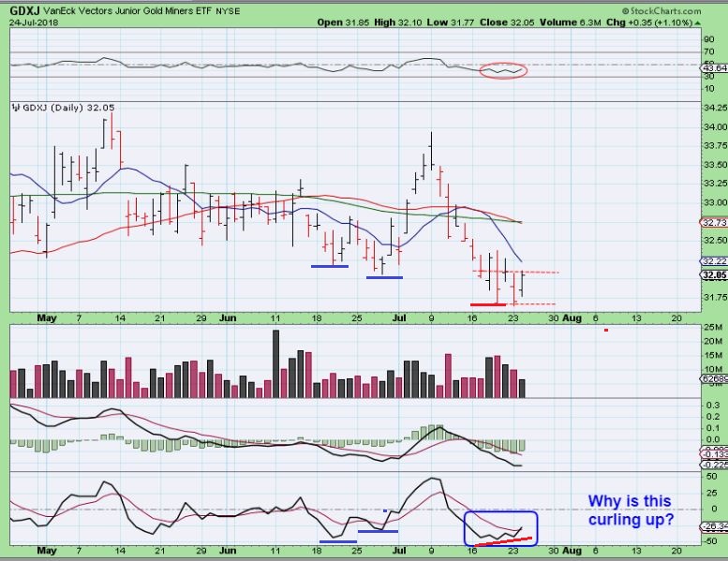The height and width of the screenshot is (561, 728).
Task: Click Aug on the bottom oscillator date axis
Action: pos(572,551)
